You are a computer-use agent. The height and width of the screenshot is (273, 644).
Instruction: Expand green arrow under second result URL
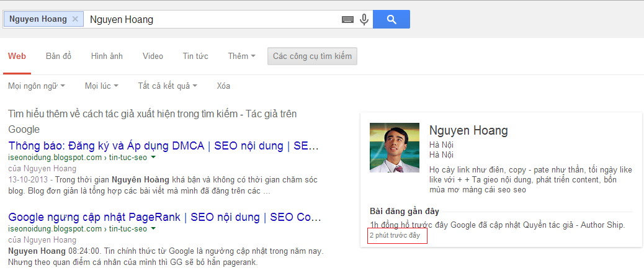coord(153,228)
